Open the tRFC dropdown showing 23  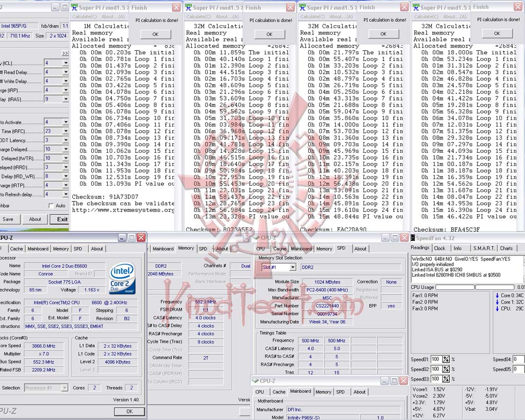coord(66,131)
